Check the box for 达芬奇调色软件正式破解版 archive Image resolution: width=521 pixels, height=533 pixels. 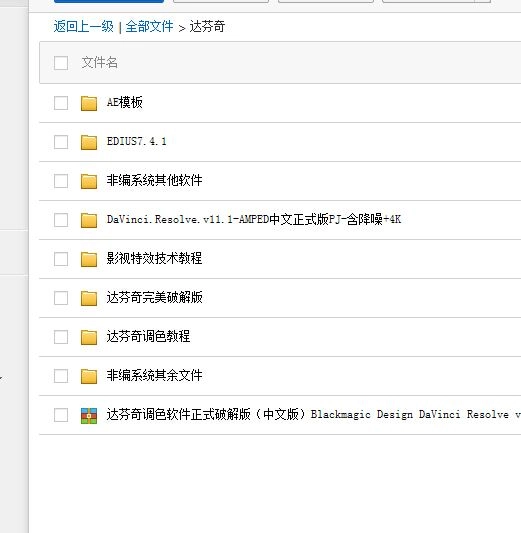[61, 415]
